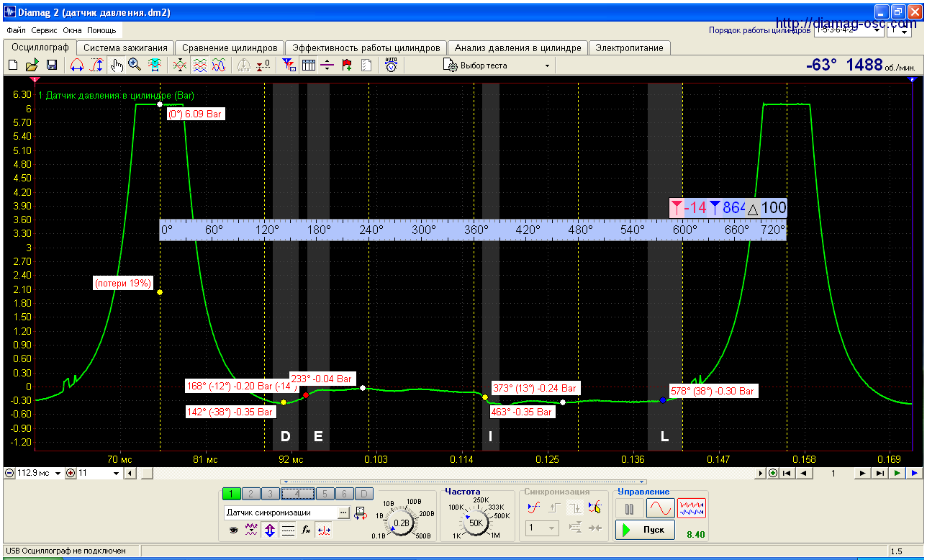927x560 pixels.
Task: Click the overlaid sine waves icon
Action: pyautogui.click(x=220, y=65)
